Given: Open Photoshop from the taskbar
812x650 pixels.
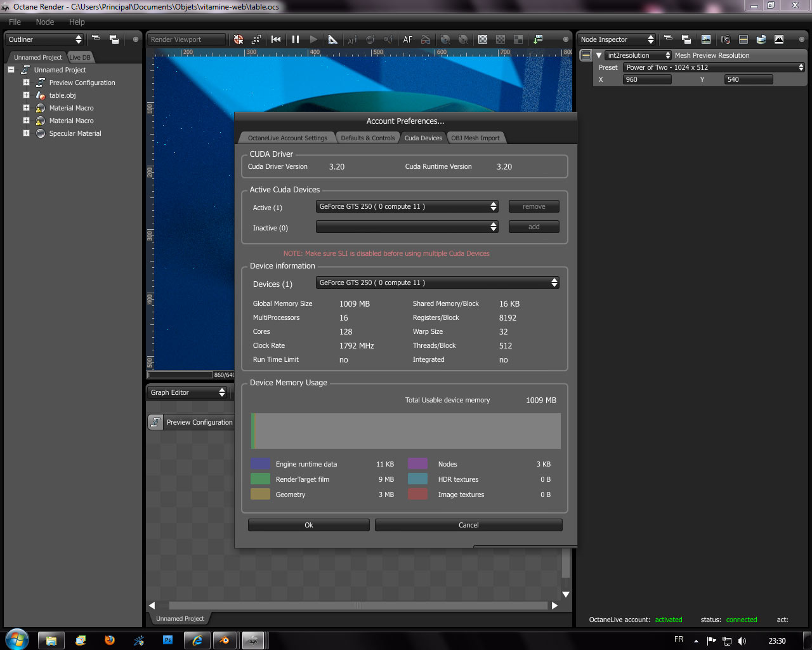Looking at the screenshot, I should tap(168, 640).
